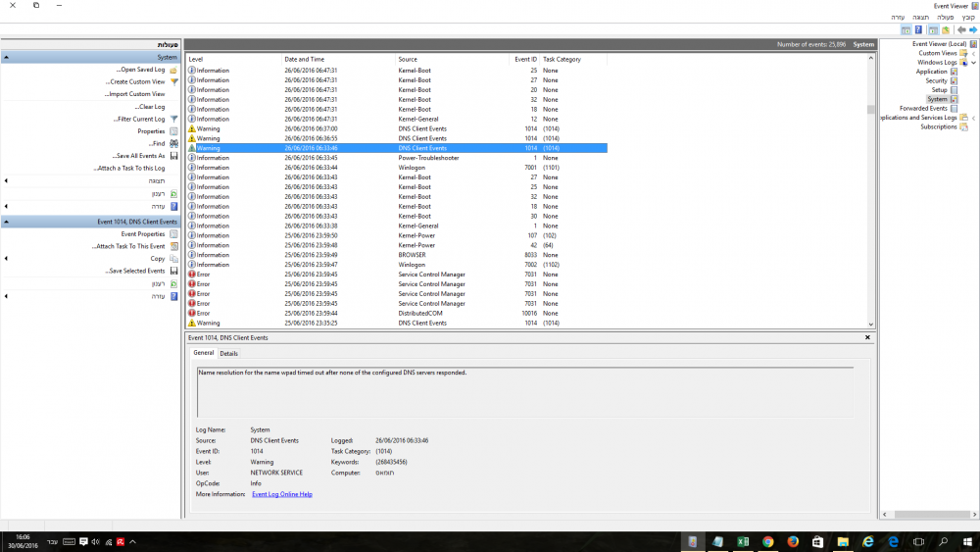Toggle the show/hide action pane toolbar icon

coord(906,30)
